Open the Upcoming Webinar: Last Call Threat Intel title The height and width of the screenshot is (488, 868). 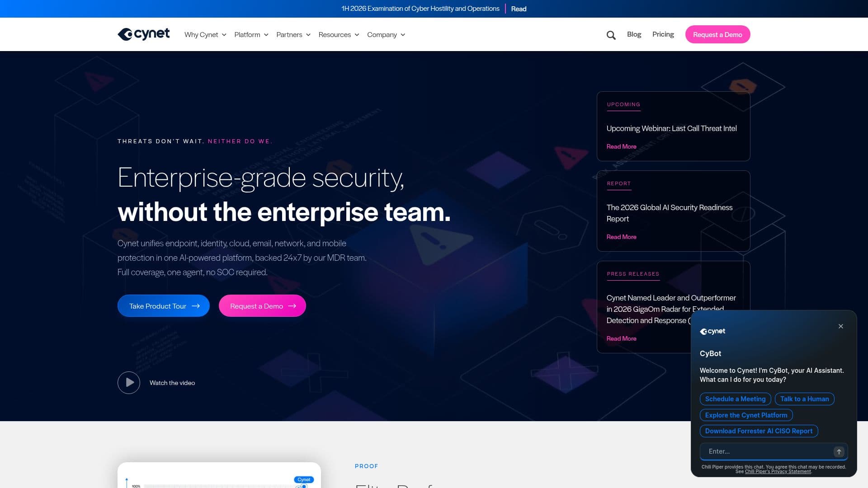tap(671, 128)
